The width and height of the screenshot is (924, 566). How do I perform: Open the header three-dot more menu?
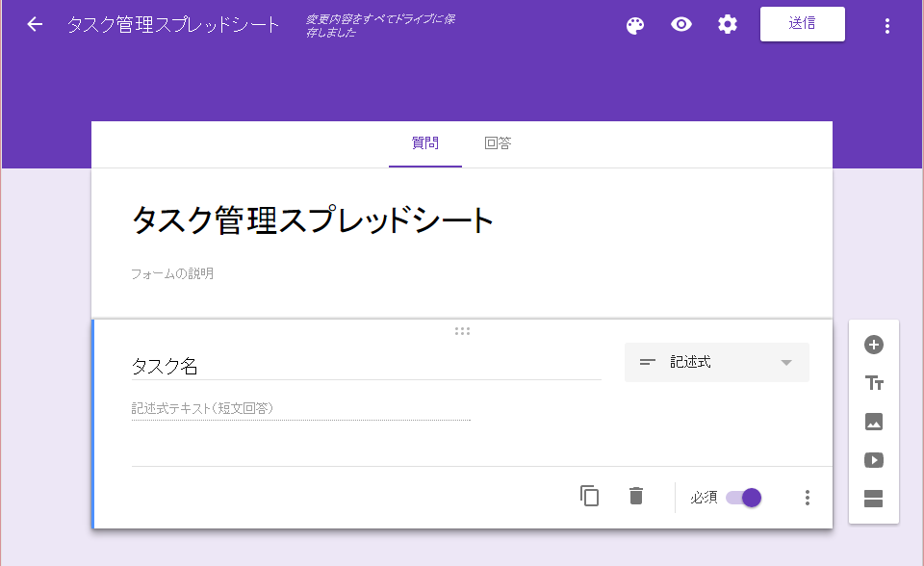tap(886, 25)
